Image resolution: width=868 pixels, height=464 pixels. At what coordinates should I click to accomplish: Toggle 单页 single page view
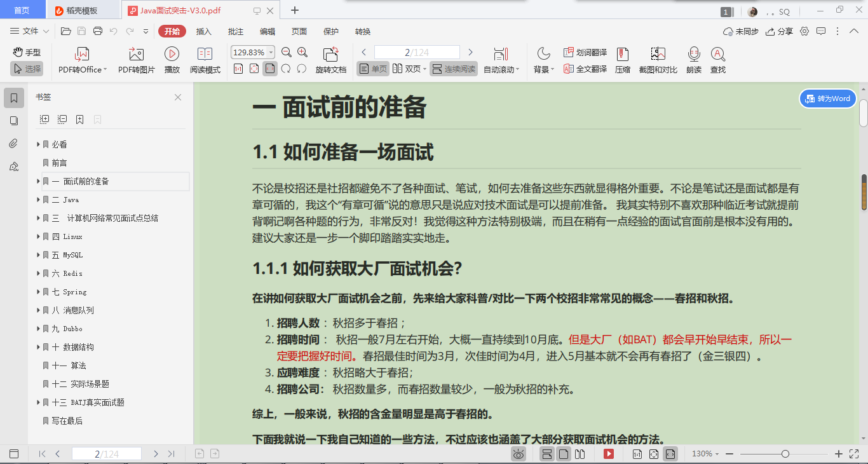pyautogui.click(x=372, y=69)
